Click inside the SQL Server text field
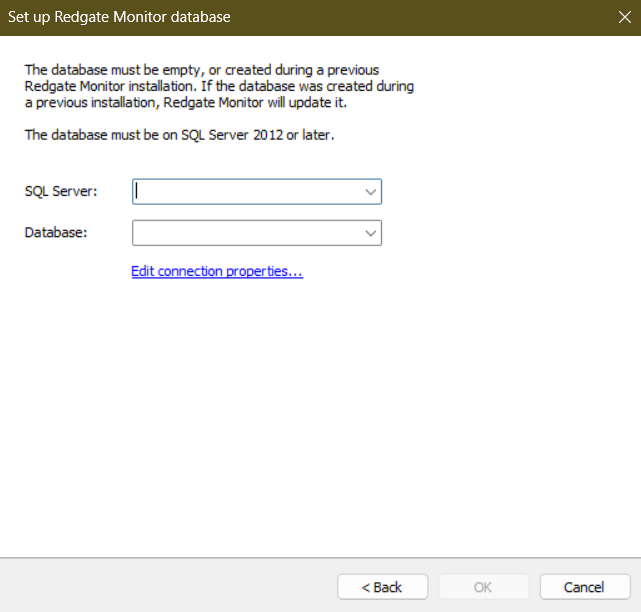641x612 pixels. (245, 191)
